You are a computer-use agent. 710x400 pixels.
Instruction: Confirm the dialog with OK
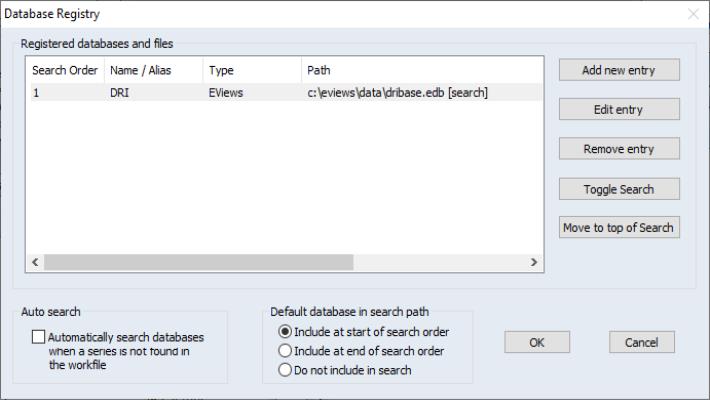point(537,342)
